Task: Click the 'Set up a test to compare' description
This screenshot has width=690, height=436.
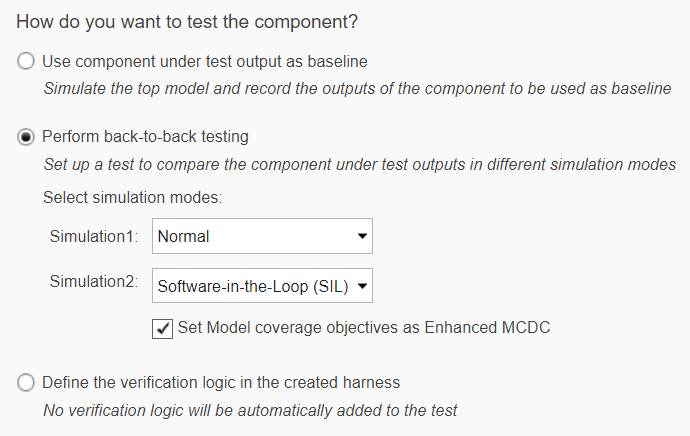Action: point(359,164)
